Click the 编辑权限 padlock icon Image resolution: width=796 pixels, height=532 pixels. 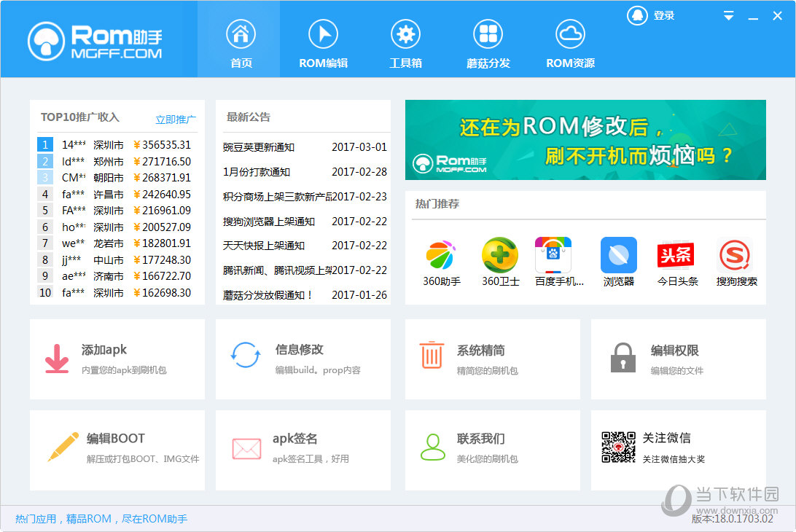pyautogui.click(x=623, y=357)
